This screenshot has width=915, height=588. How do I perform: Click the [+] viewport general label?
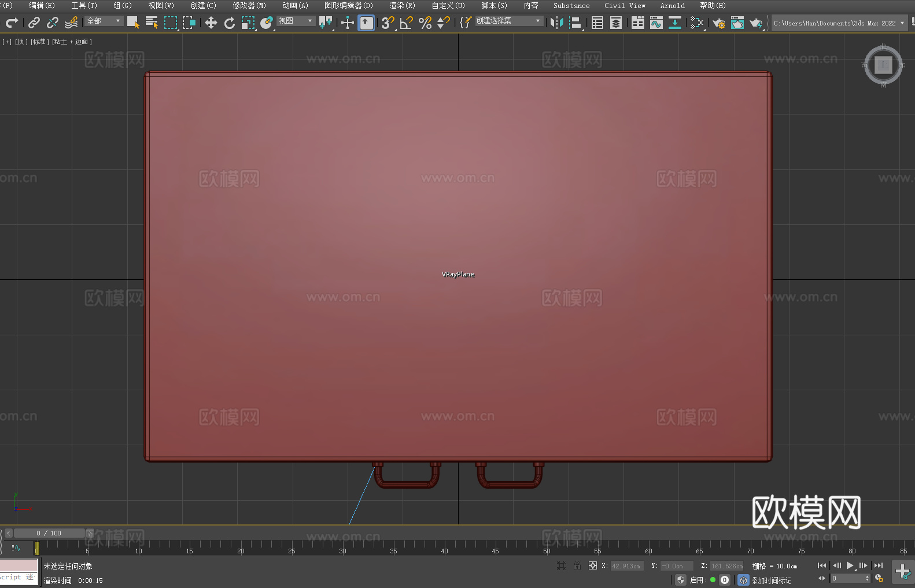(7, 42)
